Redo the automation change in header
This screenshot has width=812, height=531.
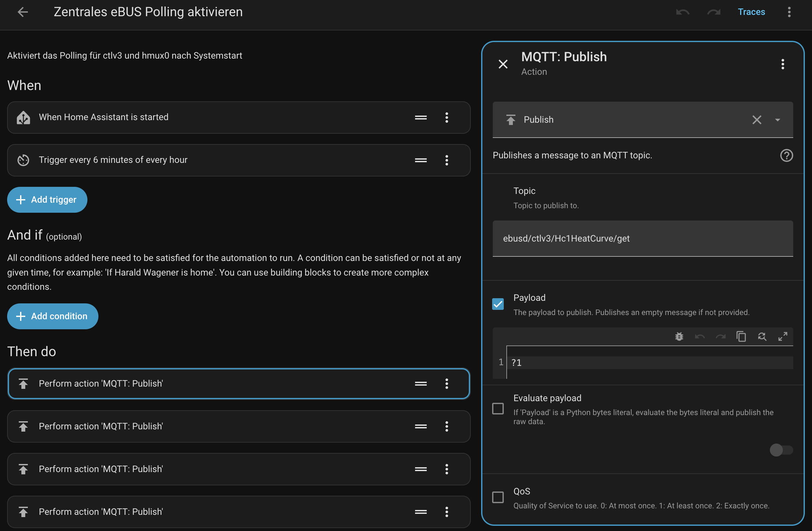pyautogui.click(x=714, y=12)
